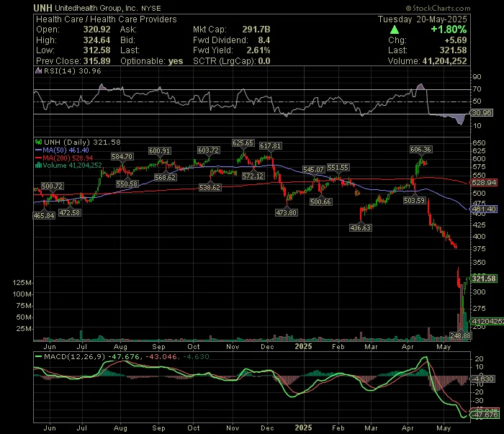Click the 617.81 price annotation
Viewport: 504px width, 434px height.
270,146
